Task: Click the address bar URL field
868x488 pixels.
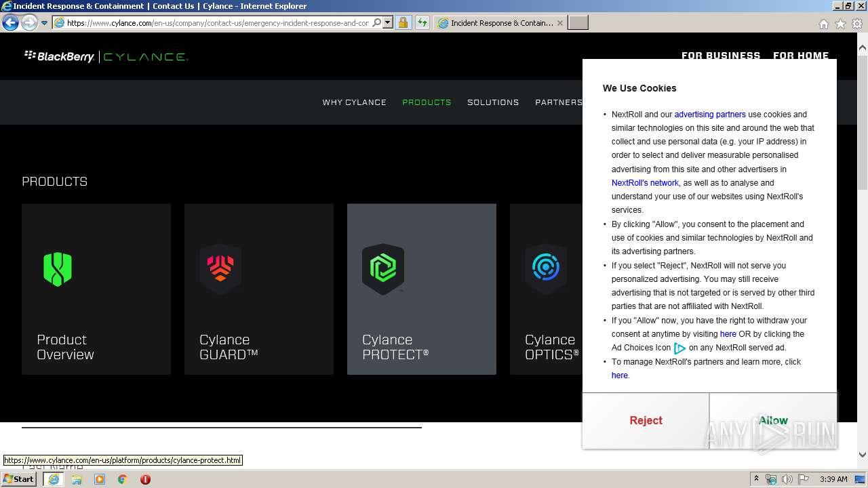Action: tap(217, 22)
